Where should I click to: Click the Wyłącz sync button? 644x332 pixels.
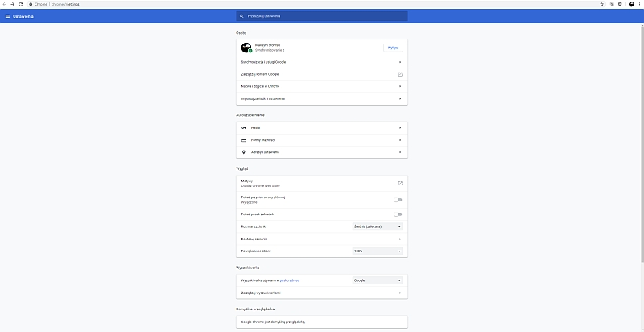click(393, 48)
